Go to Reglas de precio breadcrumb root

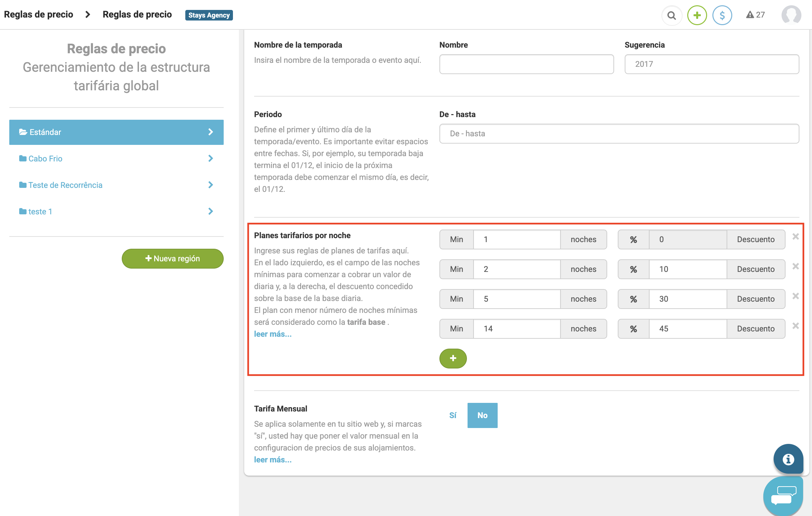pos(38,15)
